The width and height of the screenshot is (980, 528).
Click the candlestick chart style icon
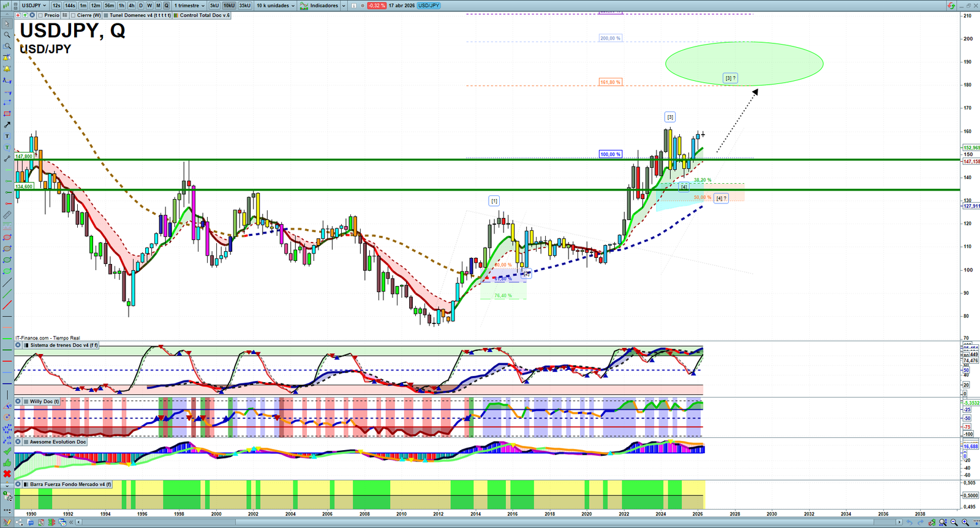7,6
